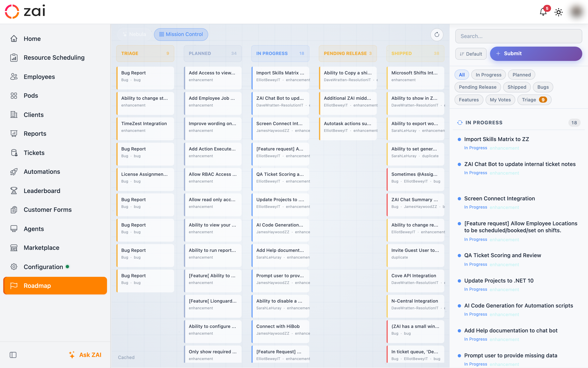Click the Leaderboard trophy icon
This screenshot has height=368, width=588.
(14, 191)
